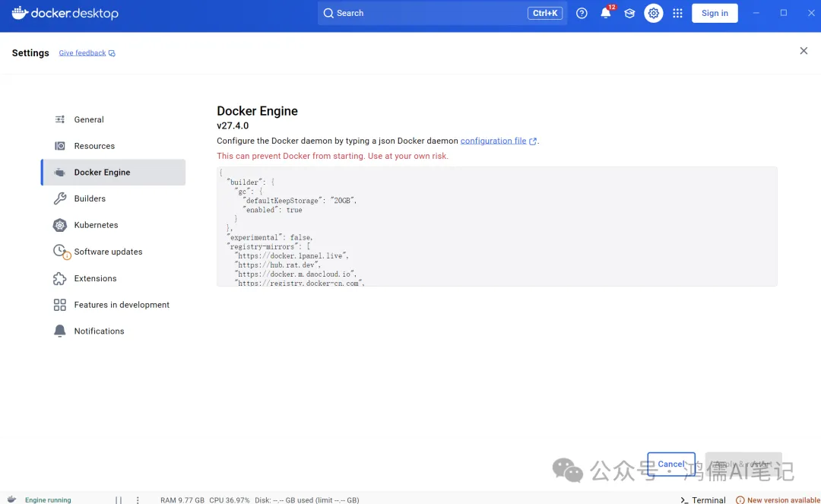Screen dimensions: 821x504
Task: Open the Terminal from the footer
Action: click(x=702, y=500)
